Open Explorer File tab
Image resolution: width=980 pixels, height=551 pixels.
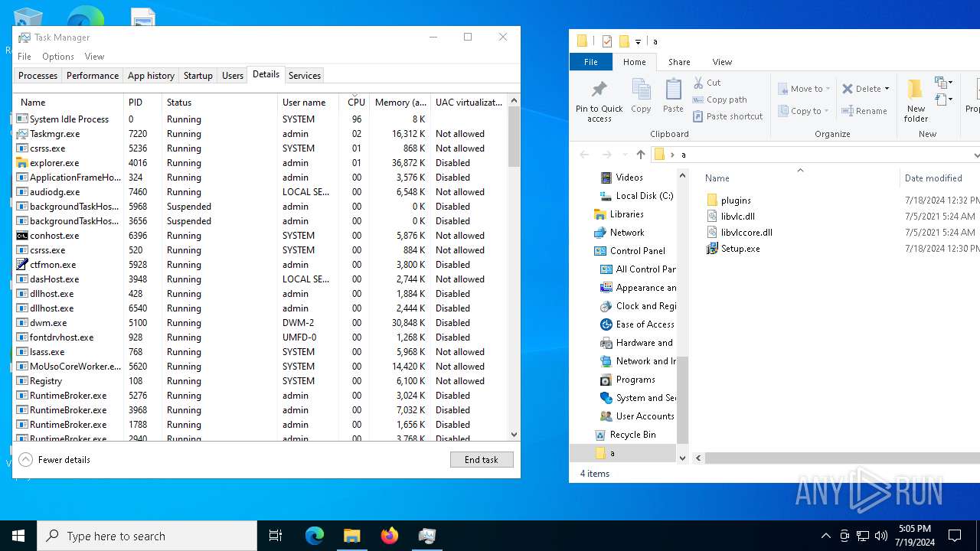coord(591,62)
